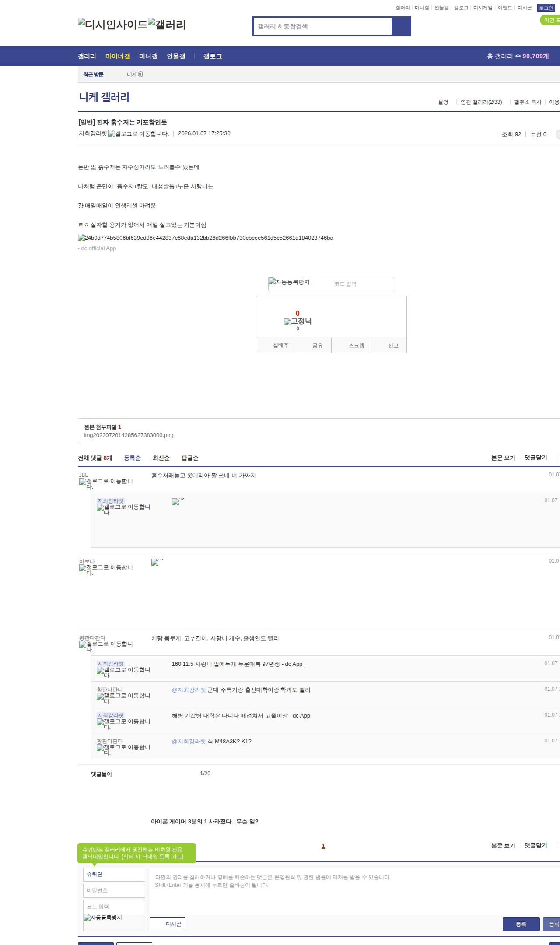Click the 고정닉 icon in the recommend box
This screenshot has width=560, height=945.
point(297,322)
